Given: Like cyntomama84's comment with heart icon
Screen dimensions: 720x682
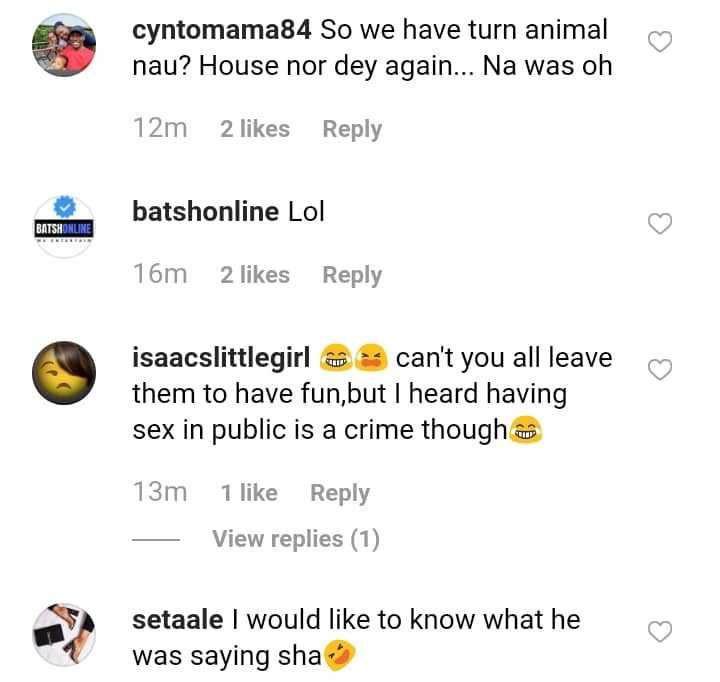Looking at the screenshot, I should pos(660,42).
